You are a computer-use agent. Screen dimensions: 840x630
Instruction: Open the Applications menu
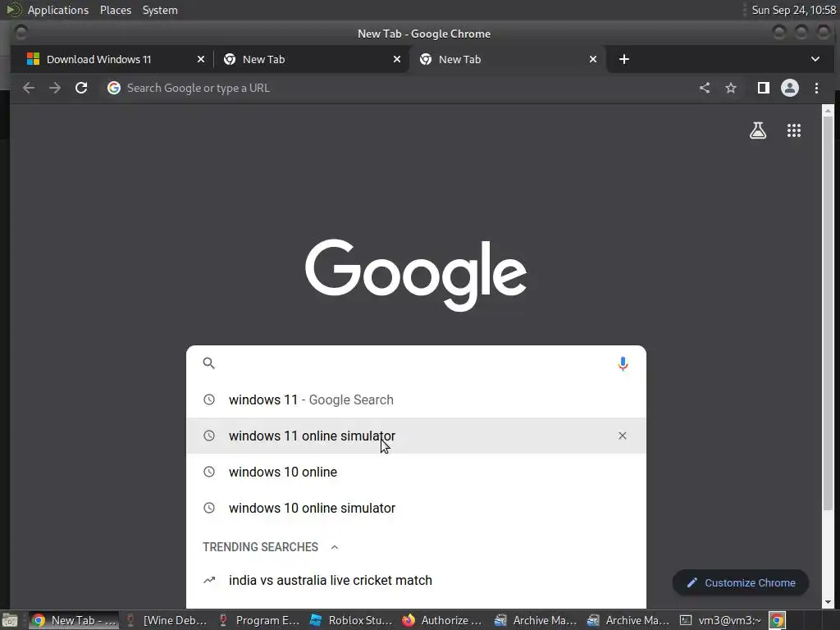pyautogui.click(x=58, y=10)
